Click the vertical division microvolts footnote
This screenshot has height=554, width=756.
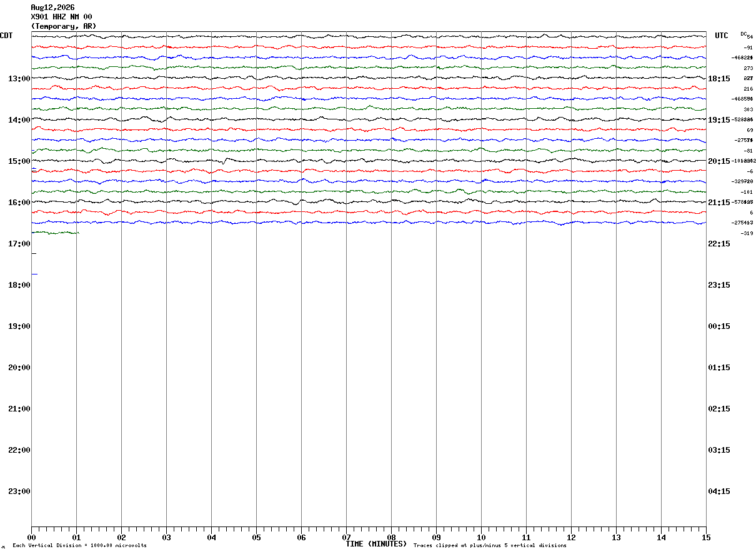79,546
